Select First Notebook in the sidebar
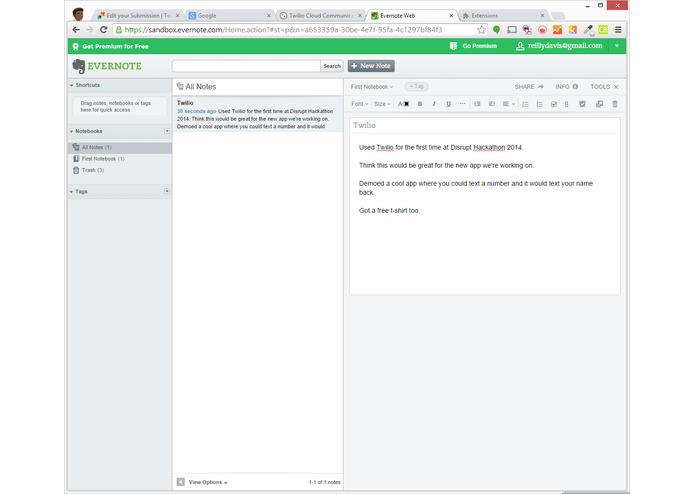Image resolution: width=695 pixels, height=494 pixels. pos(120,159)
